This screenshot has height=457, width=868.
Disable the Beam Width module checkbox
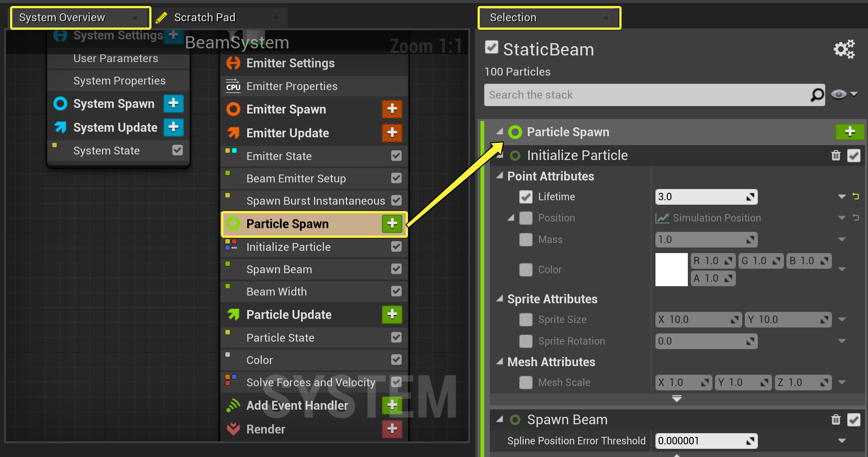tap(396, 291)
